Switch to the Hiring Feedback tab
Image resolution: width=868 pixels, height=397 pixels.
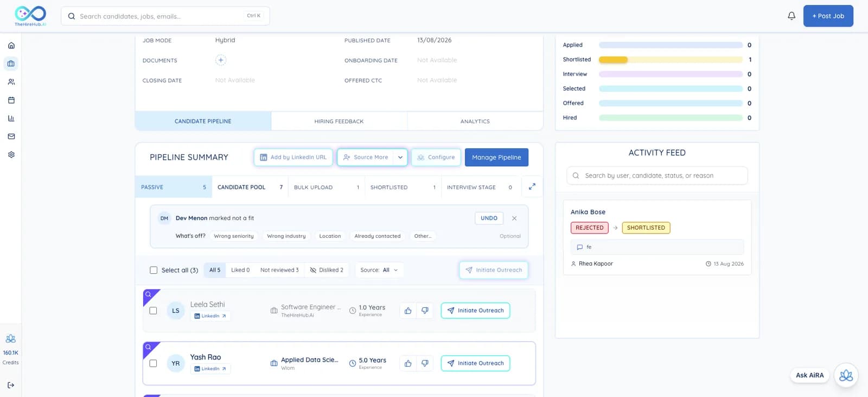click(x=339, y=121)
